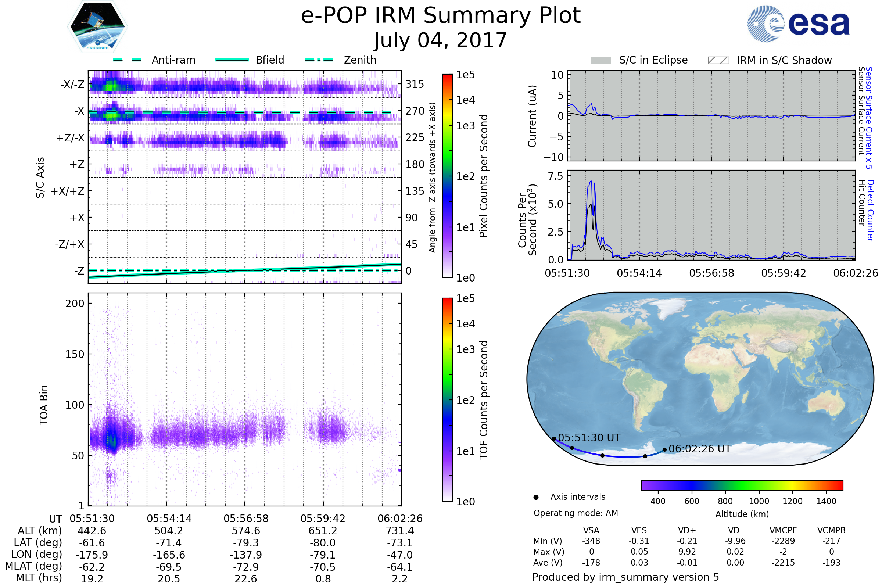The image size is (882, 588).
Task: Click the Operating mode: AM text
Action: [576, 513]
